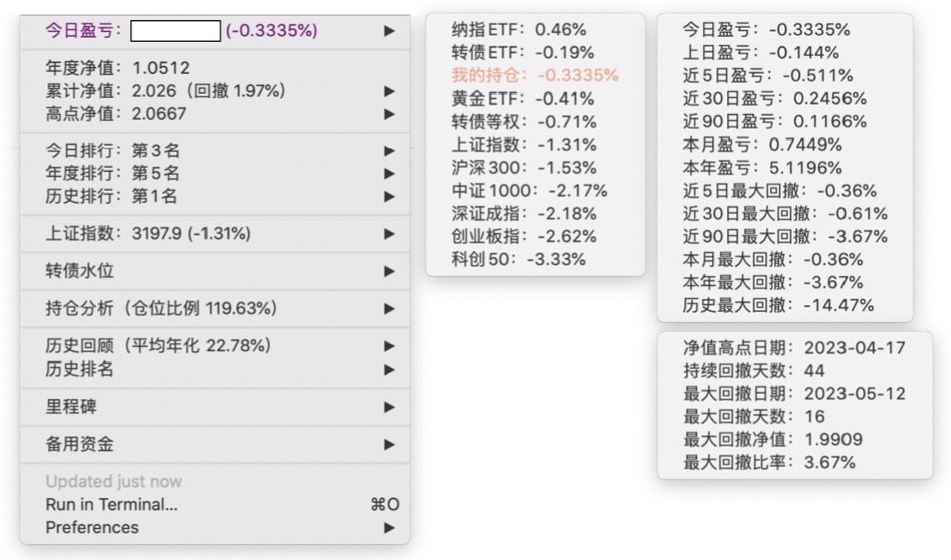The width and height of the screenshot is (951, 560).
Task: Select 持仓分析 menu entry
Action: [159, 309]
